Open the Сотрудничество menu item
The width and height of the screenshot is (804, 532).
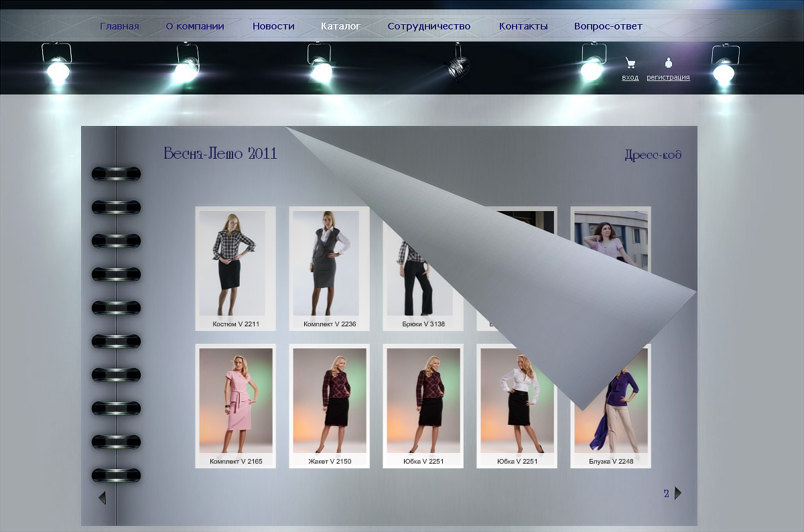tap(429, 26)
